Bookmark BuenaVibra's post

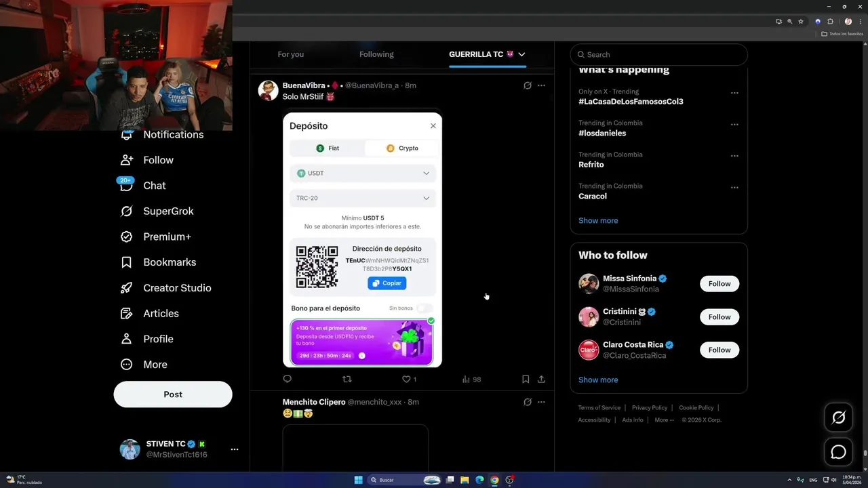point(526,380)
